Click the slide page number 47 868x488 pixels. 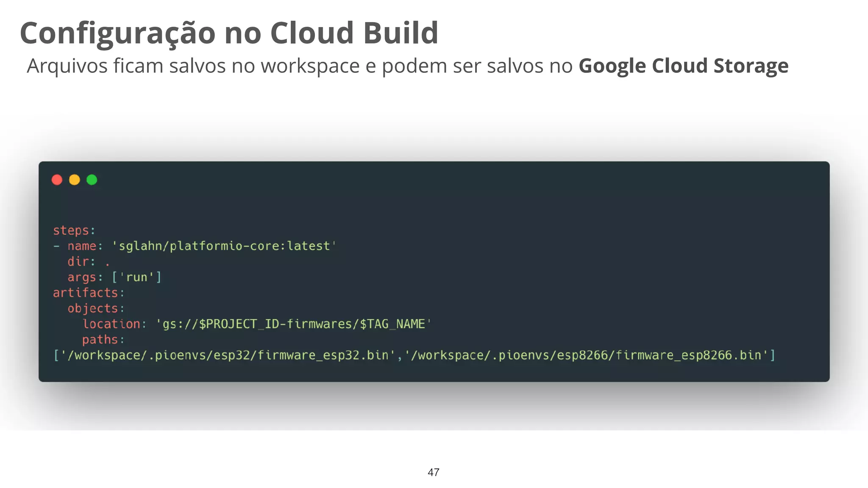click(x=434, y=472)
